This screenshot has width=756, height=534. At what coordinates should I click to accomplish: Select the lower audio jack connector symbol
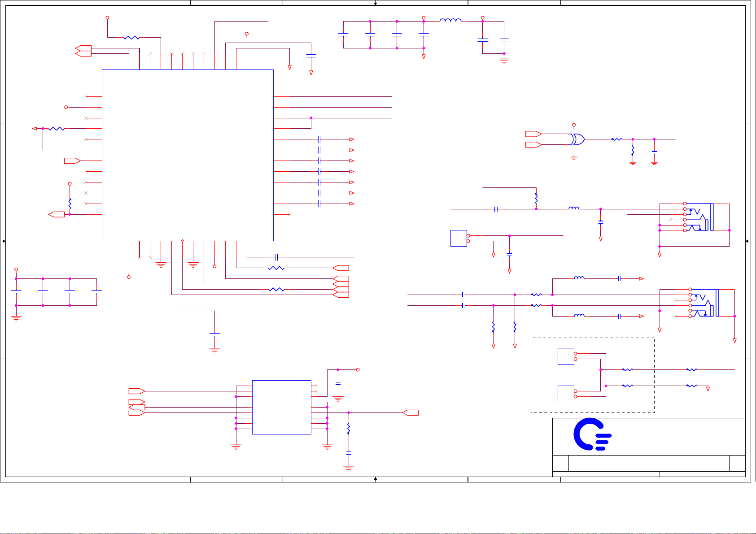point(704,303)
